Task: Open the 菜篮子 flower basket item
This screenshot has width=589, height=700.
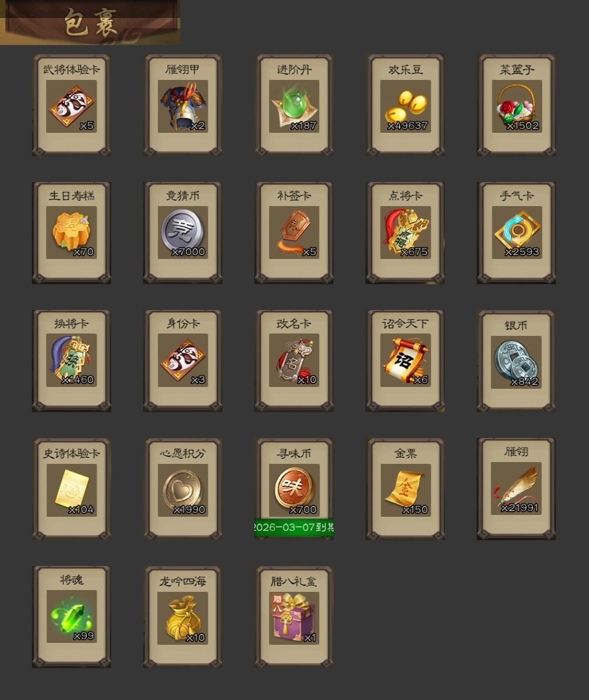Action: coord(516,105)
